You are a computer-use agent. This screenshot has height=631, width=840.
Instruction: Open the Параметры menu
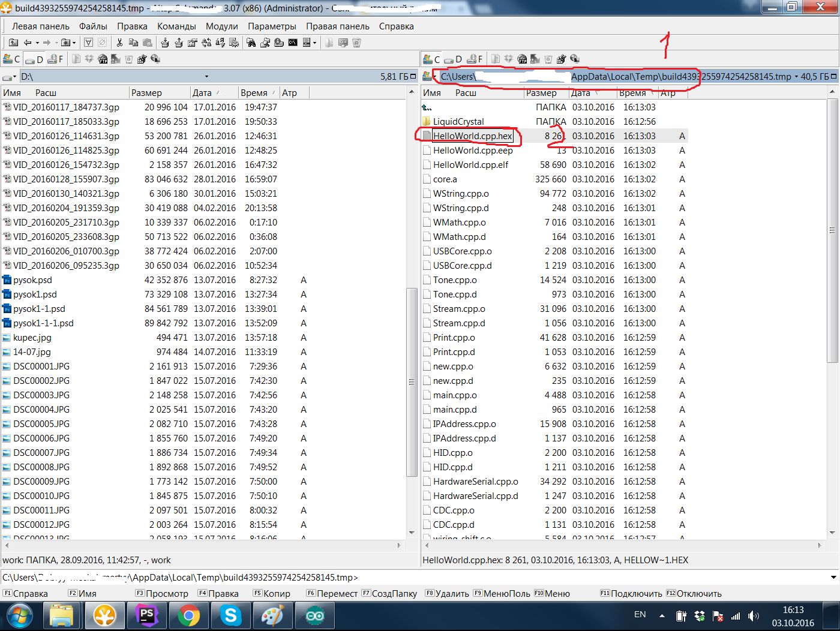[272, 26]
